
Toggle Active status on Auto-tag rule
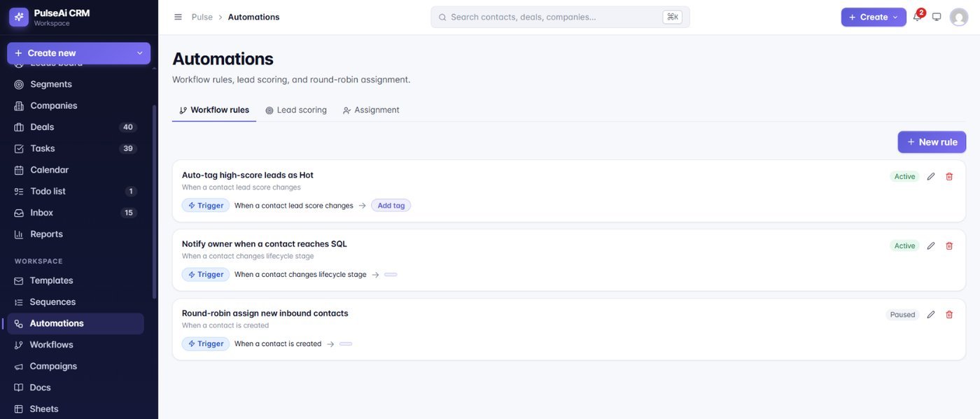point(904,176)
